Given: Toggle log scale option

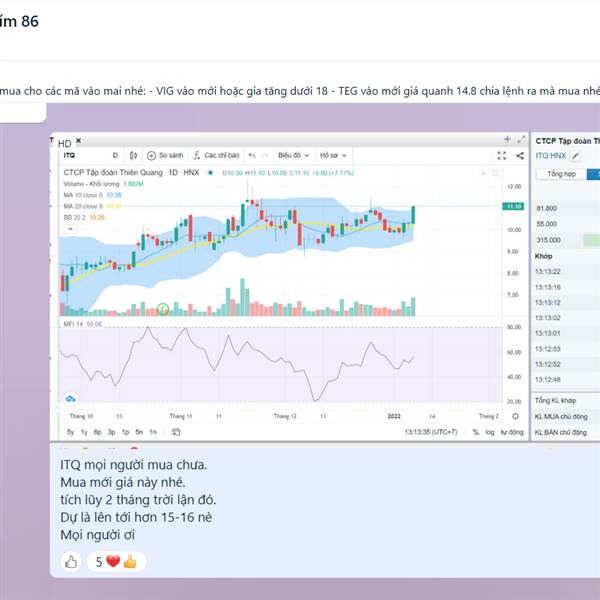Looking at the screenshot, I should [x=490, y=432].
